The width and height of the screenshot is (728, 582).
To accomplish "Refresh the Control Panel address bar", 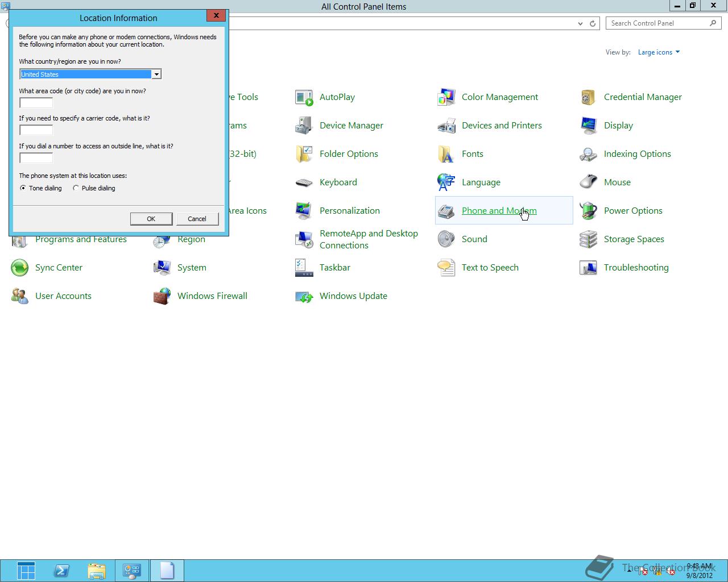I will click(x=593, y=24).
